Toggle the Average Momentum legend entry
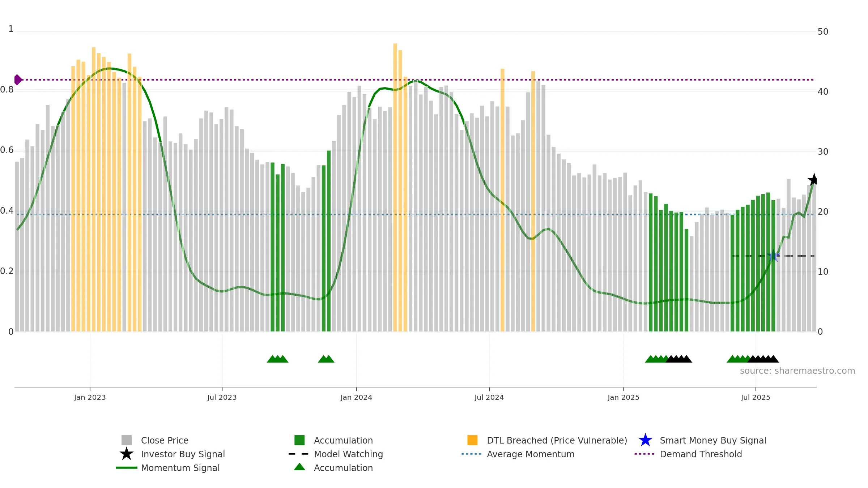This screenshot has height=488, width=868. click(518, 454)
